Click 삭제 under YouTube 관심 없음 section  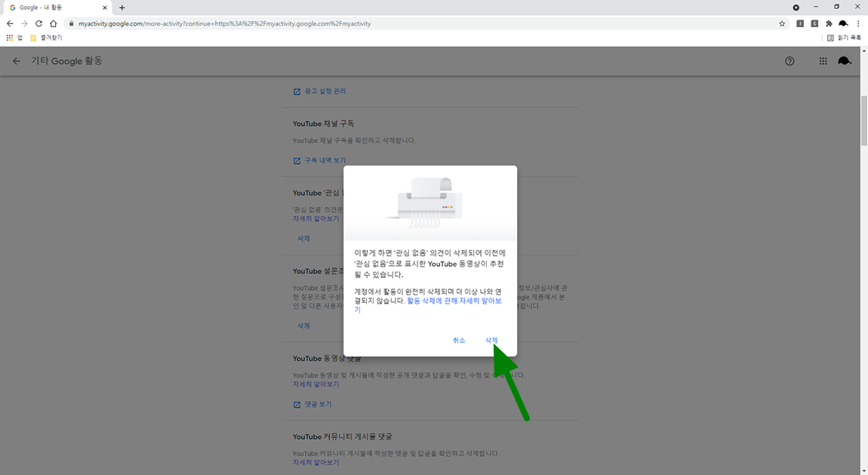303,239
